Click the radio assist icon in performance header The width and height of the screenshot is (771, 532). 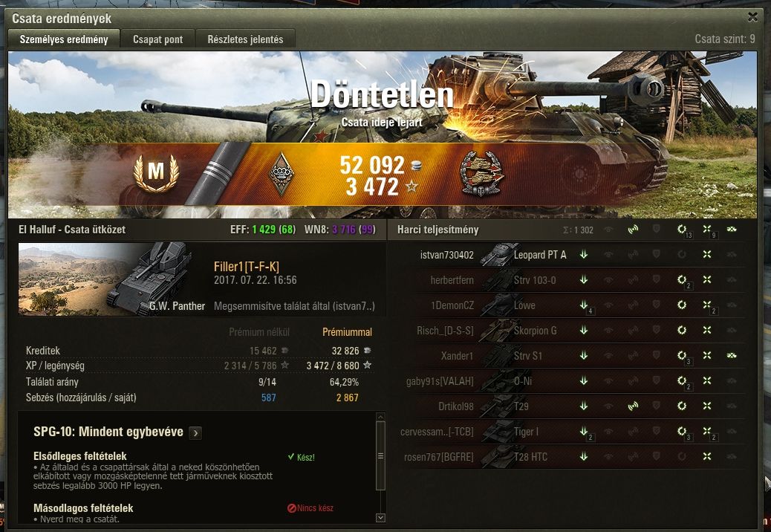(633, 229)
